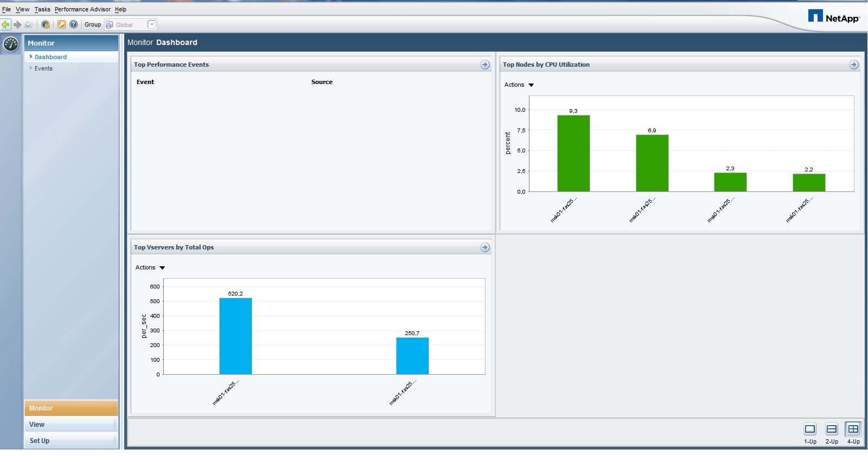Viewport: 868px width, 462px height.
Task: Click the Source column header
Action: tap(322, 82)
